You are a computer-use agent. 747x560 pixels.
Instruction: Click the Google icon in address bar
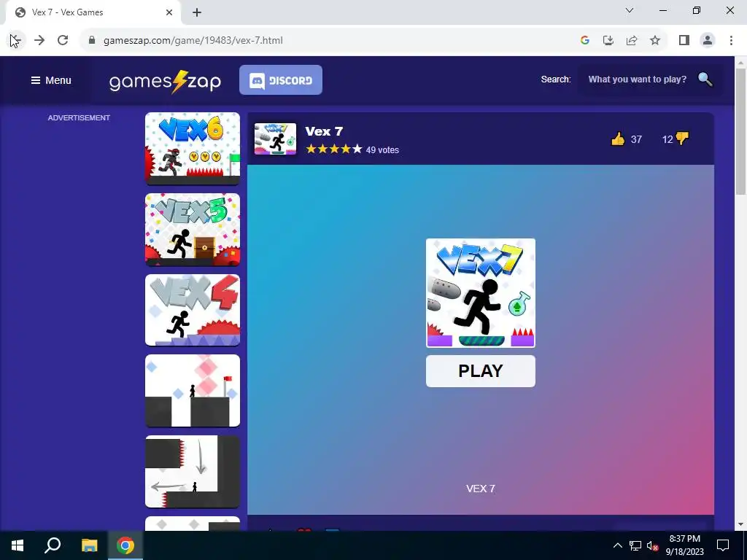coord(584,41)
